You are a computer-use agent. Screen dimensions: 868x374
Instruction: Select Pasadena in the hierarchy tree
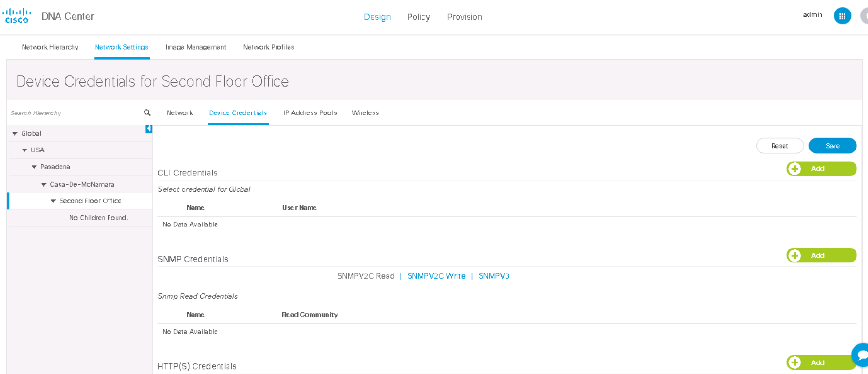tap(55, 167)
